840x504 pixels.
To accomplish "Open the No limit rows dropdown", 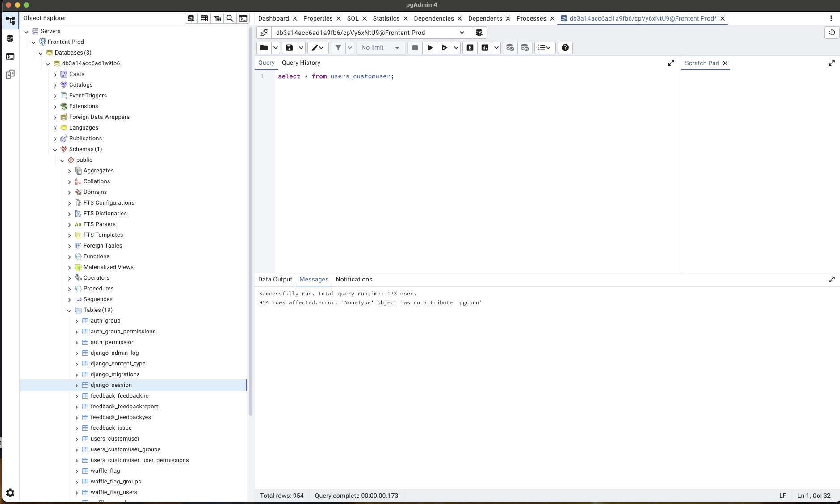I will click(381, 48).
